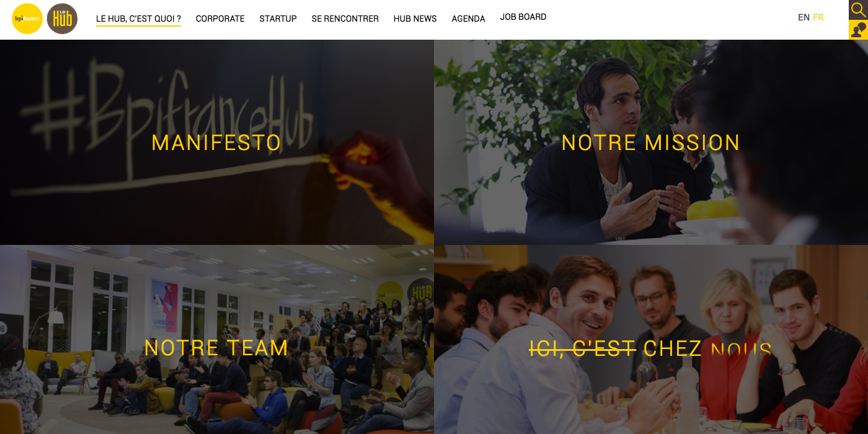Switch language to FR
Image resolution: width=868 pixels, height=434 pixels.
pos(818,17)
